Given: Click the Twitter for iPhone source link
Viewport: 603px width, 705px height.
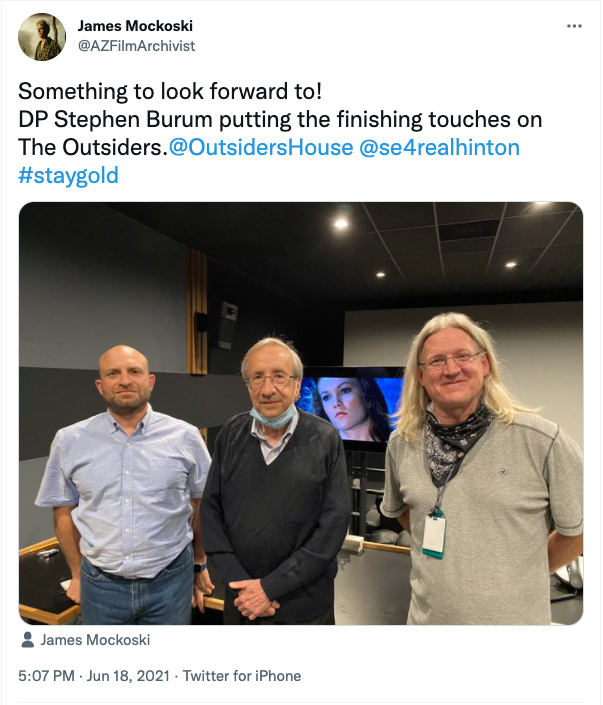Looking at the screenshot, I should click(242, 676).
